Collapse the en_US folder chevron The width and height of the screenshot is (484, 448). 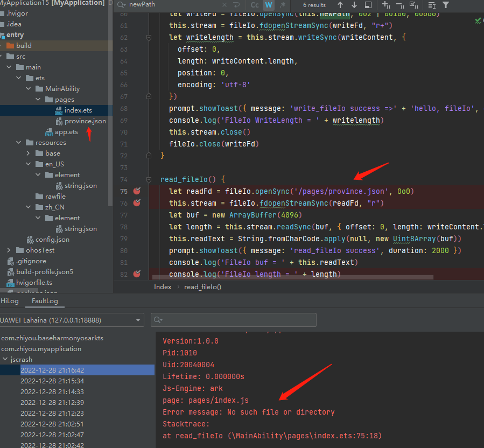tap(28, 164)
